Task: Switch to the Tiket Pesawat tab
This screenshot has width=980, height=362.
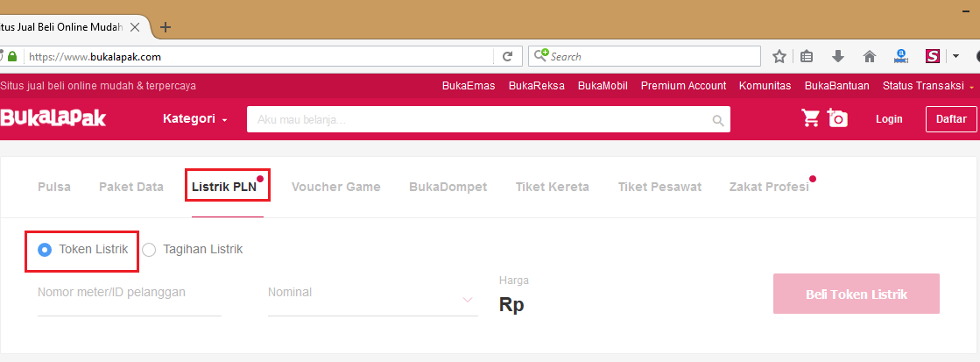Action: [x=659, y=187]
